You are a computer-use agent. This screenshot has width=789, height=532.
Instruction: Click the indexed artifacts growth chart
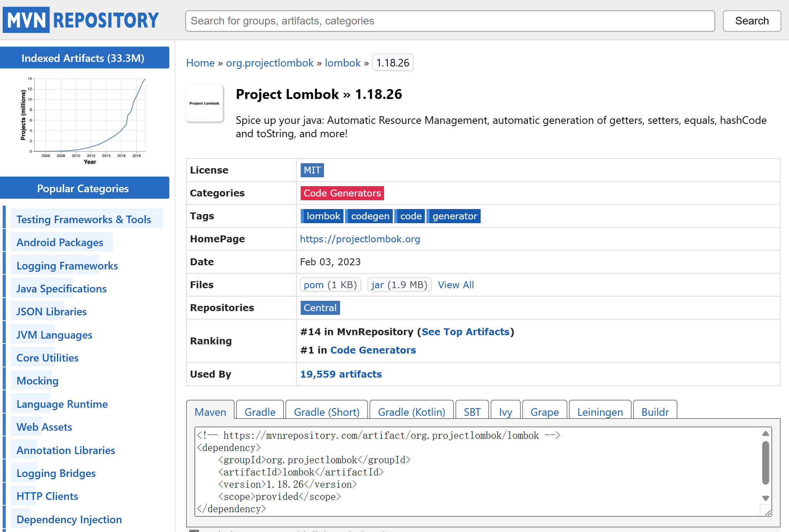coord(83,121)
